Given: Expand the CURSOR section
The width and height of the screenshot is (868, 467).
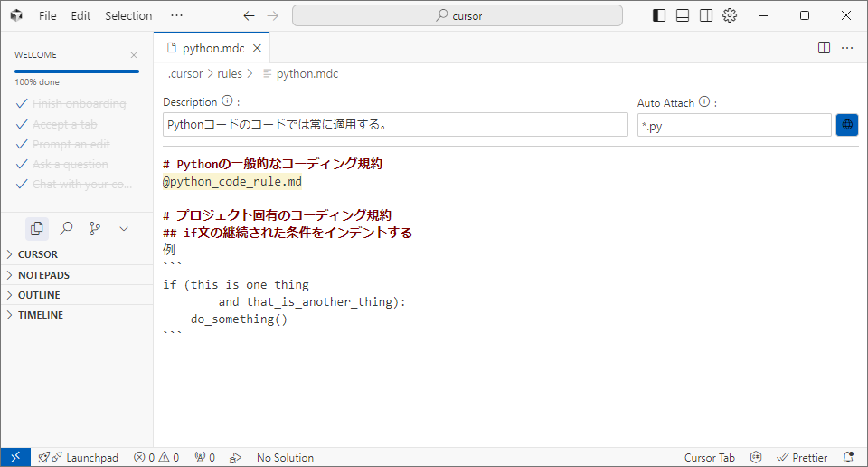Looking at the screenshot, I should [77, 254].
